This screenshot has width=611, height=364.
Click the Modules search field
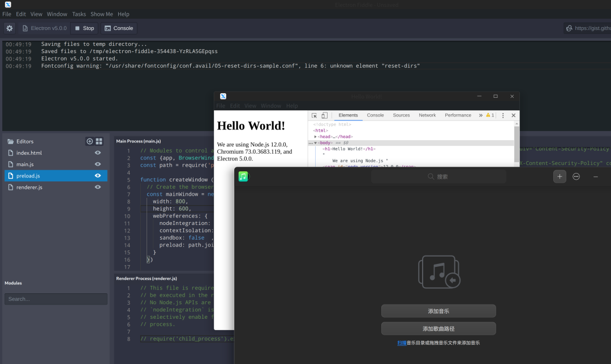tap(55, 299)
